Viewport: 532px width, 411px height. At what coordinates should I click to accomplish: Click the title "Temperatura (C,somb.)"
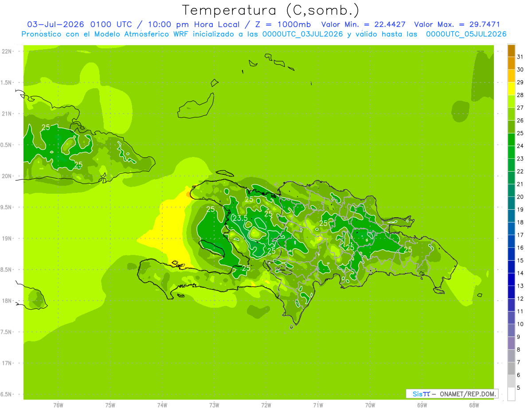click(271, 10)
